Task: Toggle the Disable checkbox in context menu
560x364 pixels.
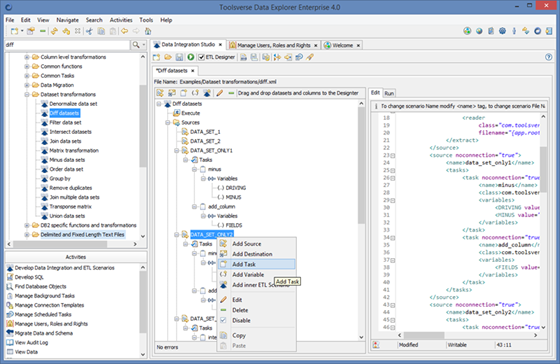Action: point(223,320)
